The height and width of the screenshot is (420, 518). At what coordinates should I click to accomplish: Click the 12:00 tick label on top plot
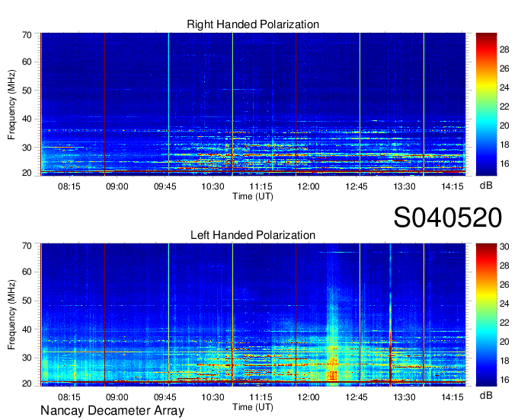[x=309, y=186]
